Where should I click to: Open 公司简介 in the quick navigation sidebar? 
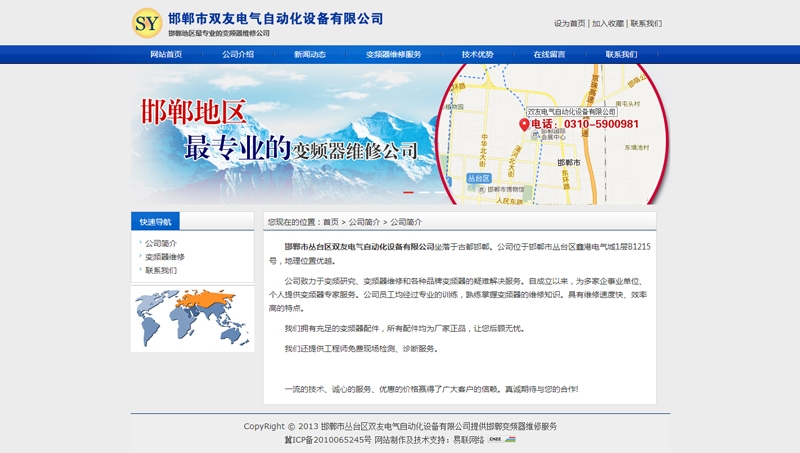(x=161, y=243)
